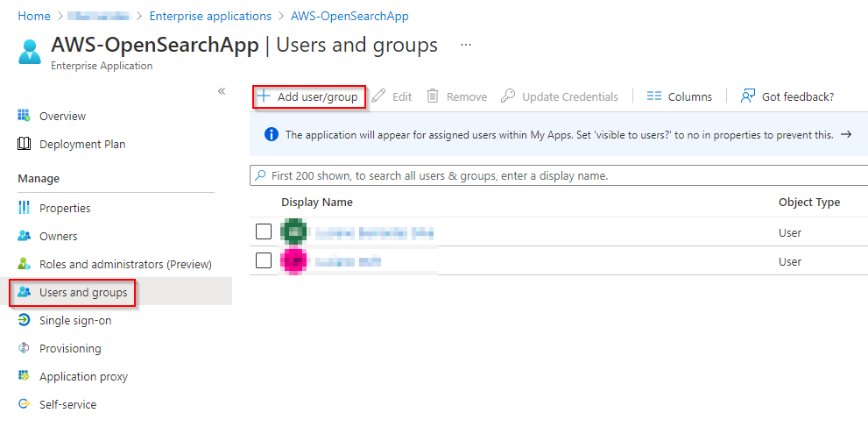
Task: Open the Single sign-on arrow icon
Action: coord(24,320)
